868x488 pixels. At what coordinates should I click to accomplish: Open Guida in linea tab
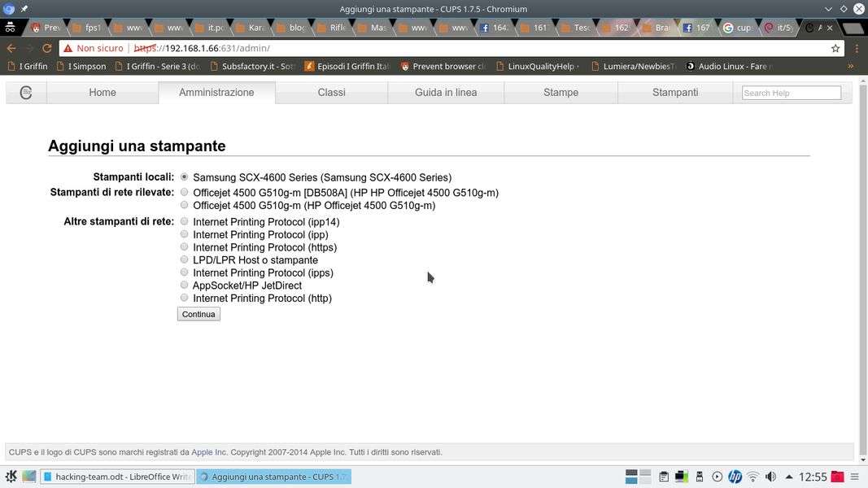pyautogui.click(x=446, y=93)
